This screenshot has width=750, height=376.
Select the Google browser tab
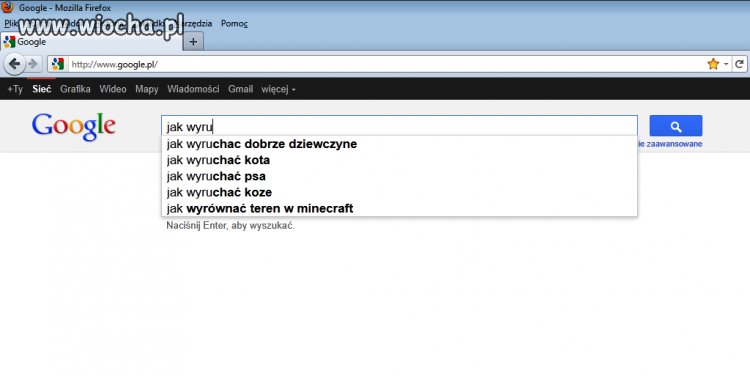point(91,42)
